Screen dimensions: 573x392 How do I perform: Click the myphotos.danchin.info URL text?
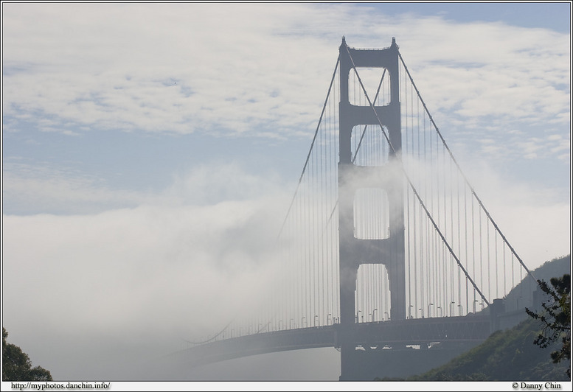click(x=60, y=385)
